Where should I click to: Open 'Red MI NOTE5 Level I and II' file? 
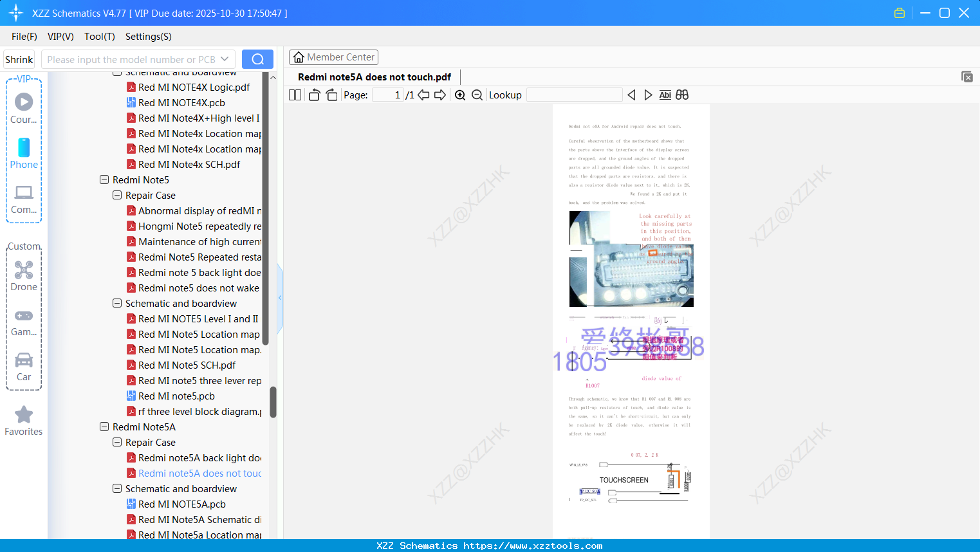(192, 319)
